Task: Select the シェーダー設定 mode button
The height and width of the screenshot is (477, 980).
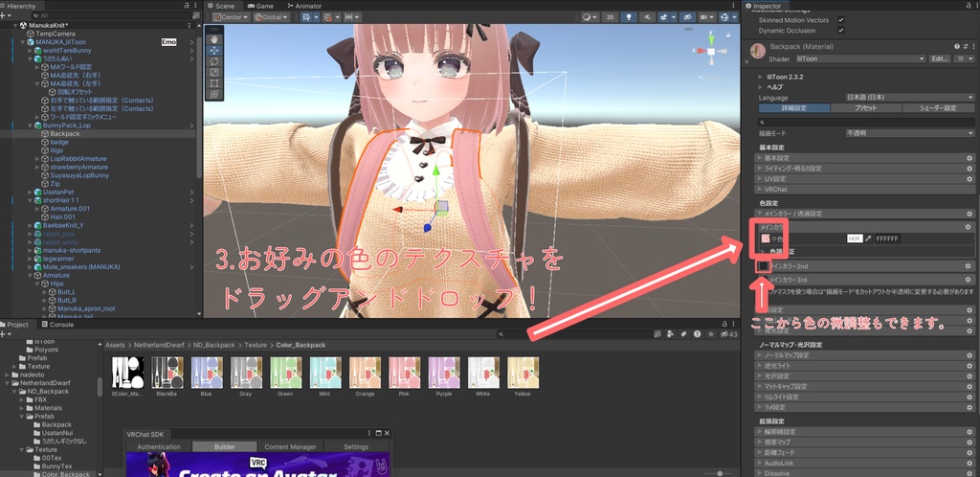Action: point(938,108)
